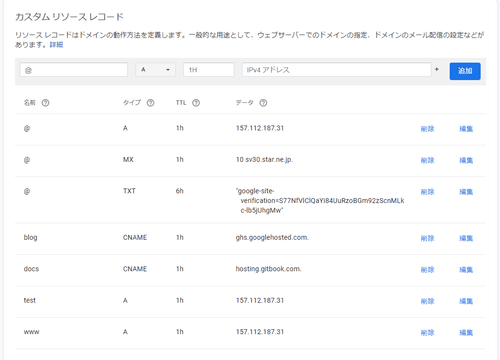This screenshot has height=360, width=500.
Task: Click the TXT type cell
Action: click(129, 191)
